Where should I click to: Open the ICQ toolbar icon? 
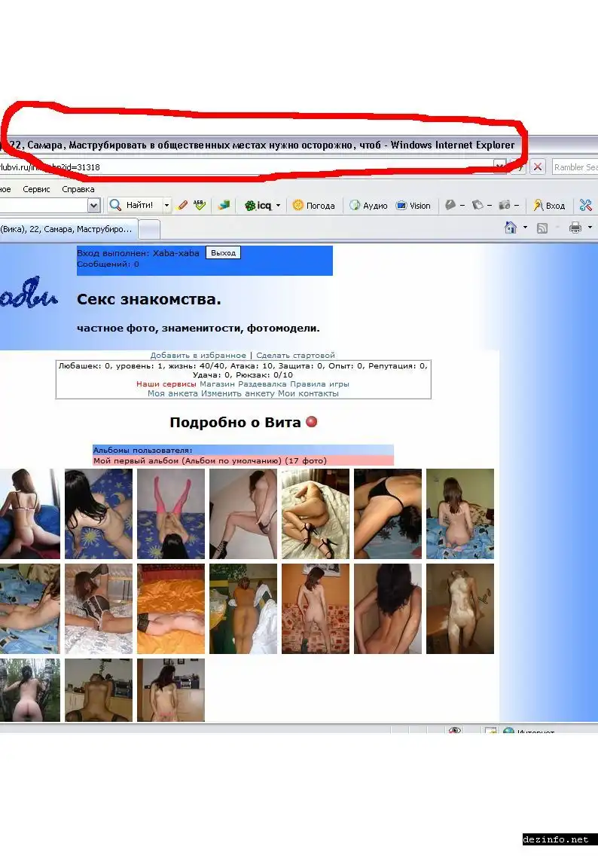[x=250, y=205]
